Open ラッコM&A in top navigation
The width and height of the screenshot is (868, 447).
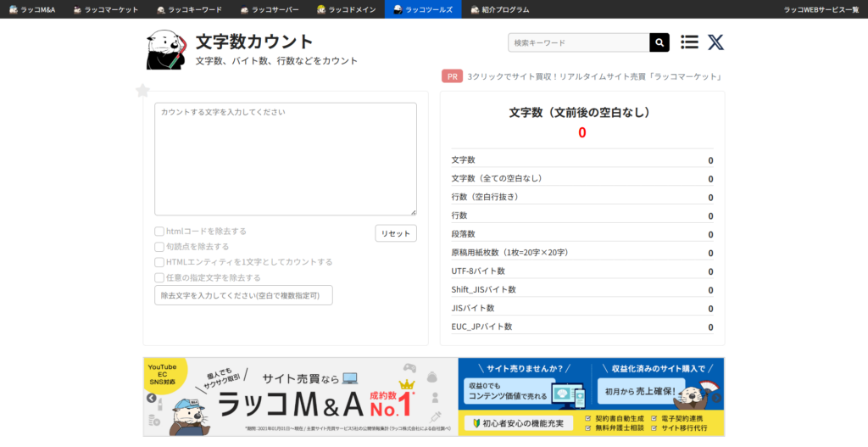point(32,9)
